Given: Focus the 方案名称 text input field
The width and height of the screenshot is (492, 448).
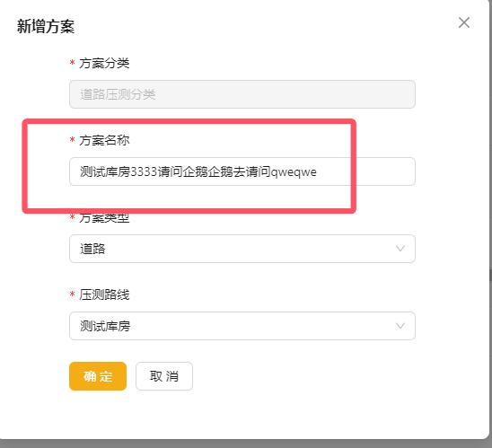Looking at the screenshot, I should pyautogui.click(x=242, y=171).
